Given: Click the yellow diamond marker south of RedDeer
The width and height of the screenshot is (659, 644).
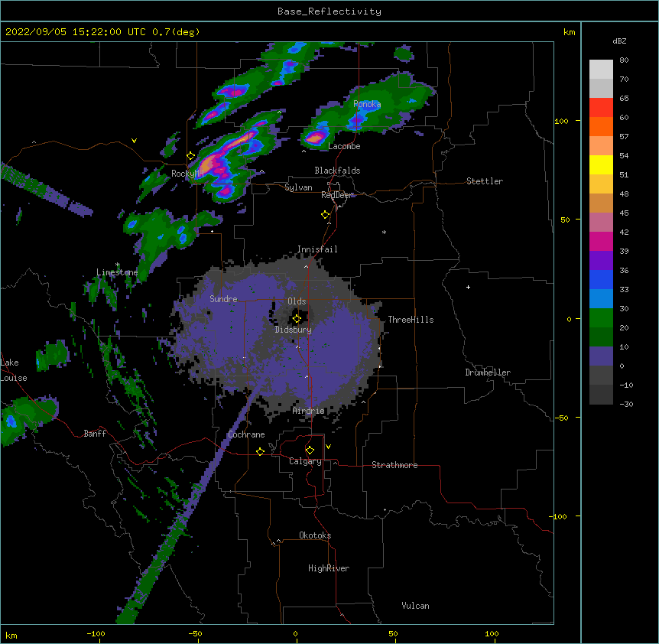Looking at the screenshot, I should coord(325,215).
